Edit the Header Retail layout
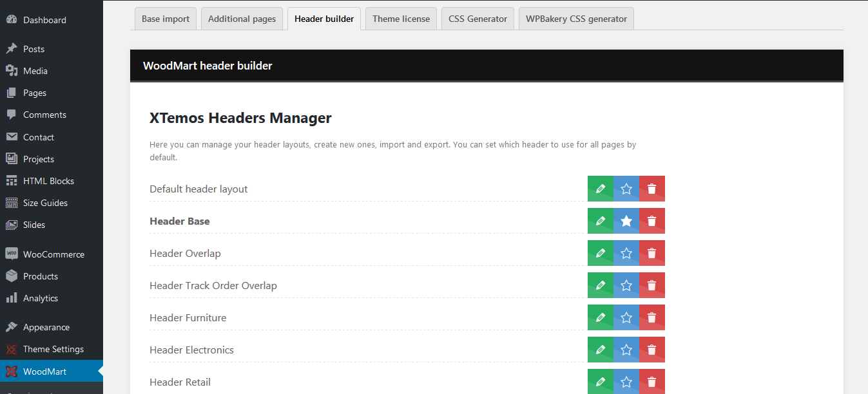This screenshot has height=394, width=868. [x=601, y=381]
